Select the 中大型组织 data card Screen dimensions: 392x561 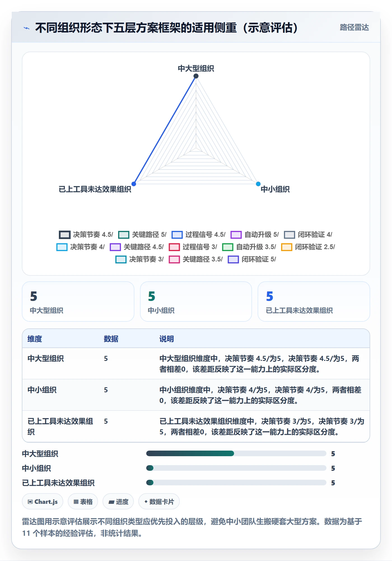78,302
